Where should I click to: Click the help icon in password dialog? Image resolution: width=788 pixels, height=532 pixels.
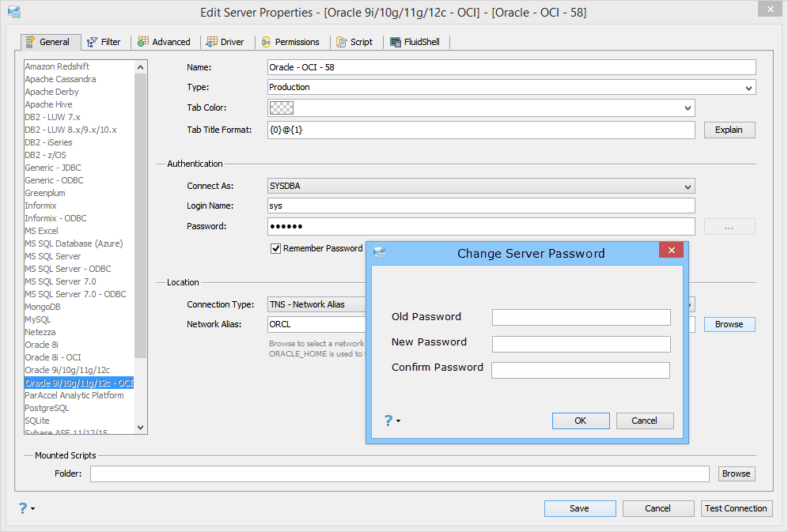coord(388,421)
